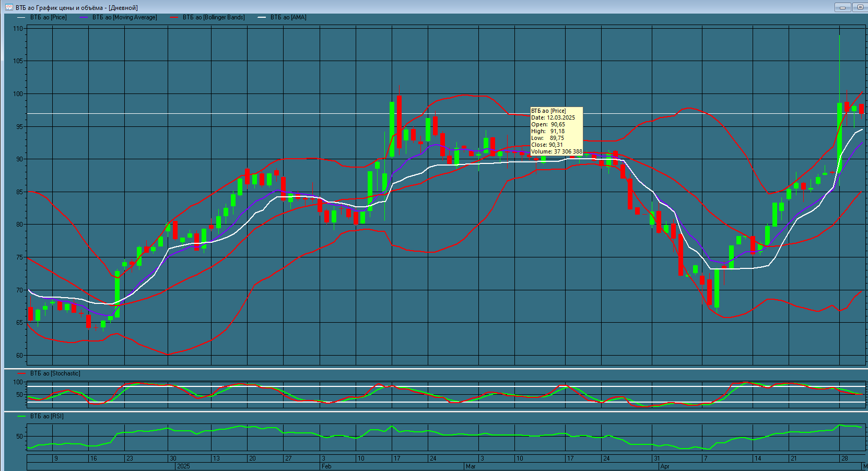This screenshot has height=471, width=868.
Task: Select the [Stochastic] indicator legend label
Action: [55, 373]
